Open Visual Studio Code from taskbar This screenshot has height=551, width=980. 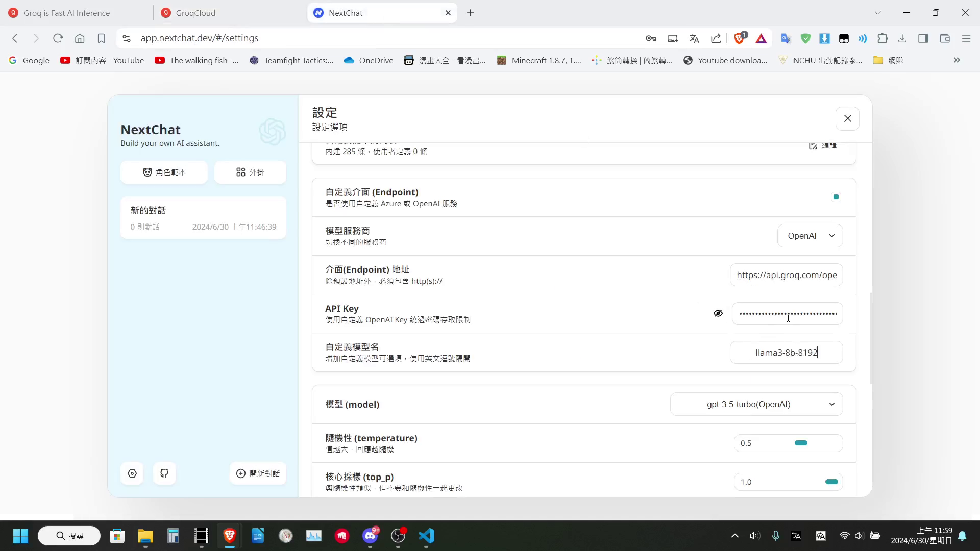[x=426, y=536]
